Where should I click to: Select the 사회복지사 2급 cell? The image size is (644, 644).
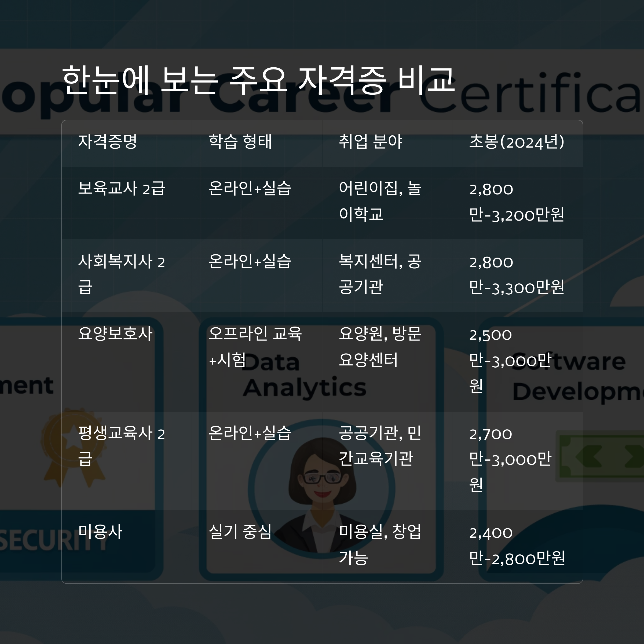pos(121,273)
